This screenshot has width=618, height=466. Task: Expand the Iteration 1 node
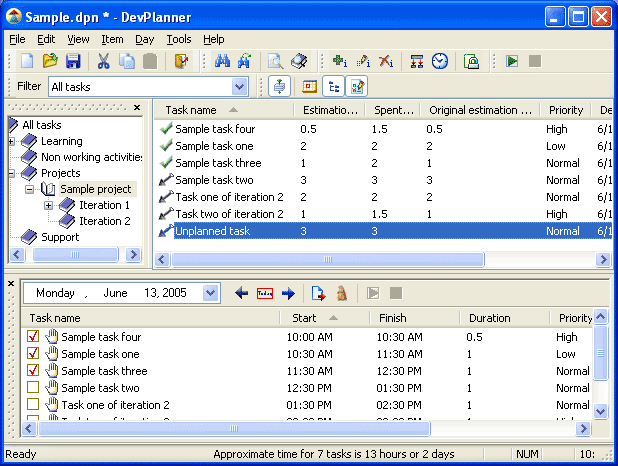(48, 205)
